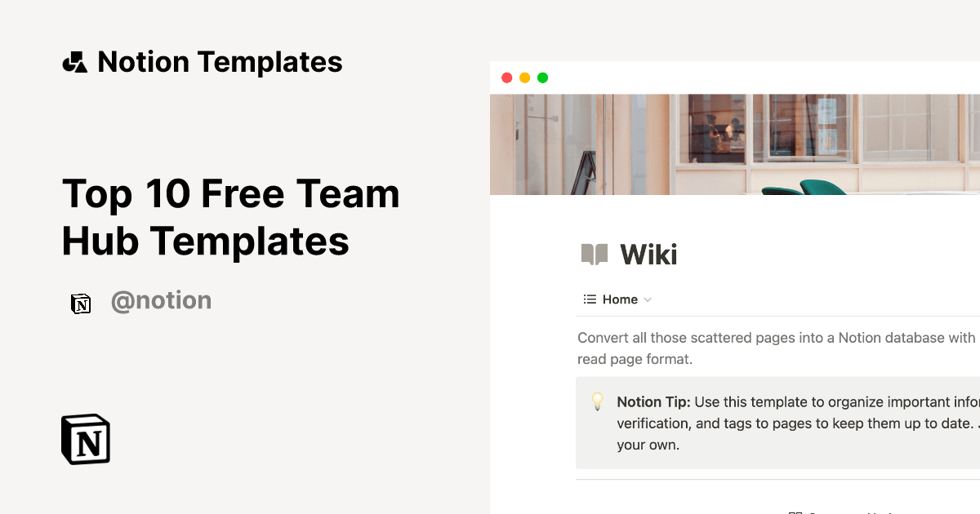Click the yellow minimize button on the preview window
Screen dimensions: 980x514
524,78
